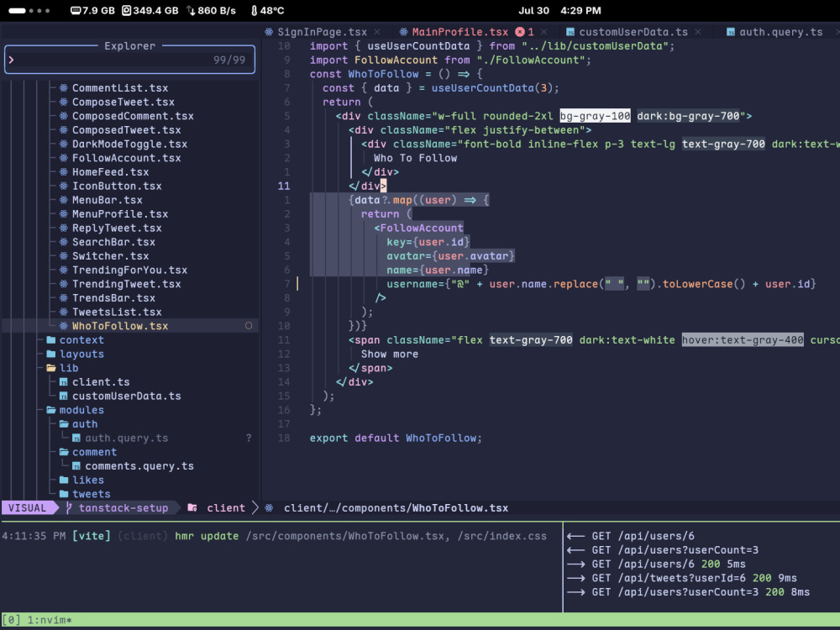Click 'export default WhoToFollow;' line

click(x=396, y=438)
